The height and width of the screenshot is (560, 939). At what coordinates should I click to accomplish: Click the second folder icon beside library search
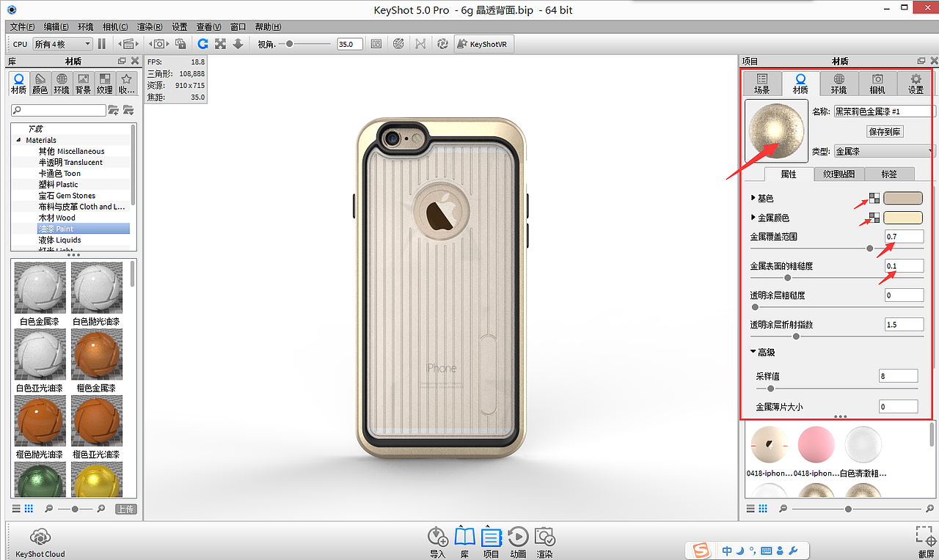128,110
